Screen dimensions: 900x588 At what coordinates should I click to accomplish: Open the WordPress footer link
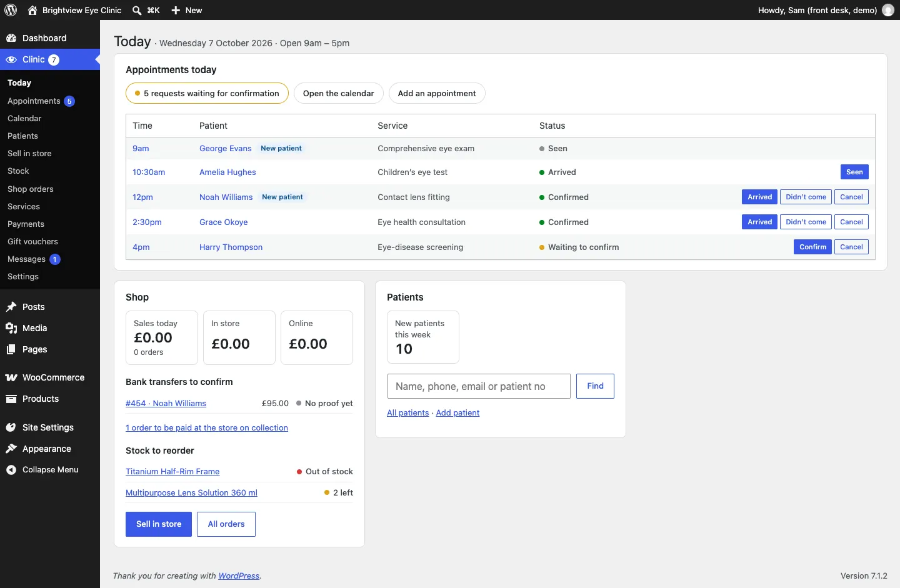[x=239, y=576]
